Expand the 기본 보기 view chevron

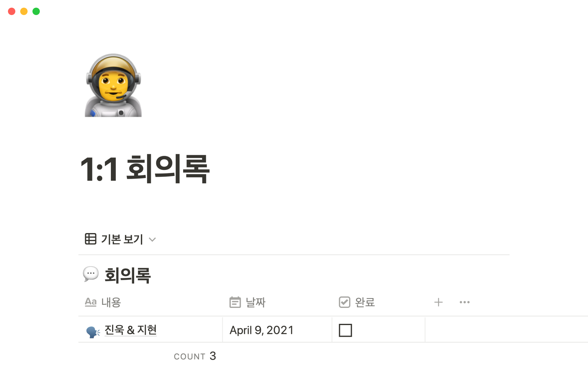coord(152,240)
